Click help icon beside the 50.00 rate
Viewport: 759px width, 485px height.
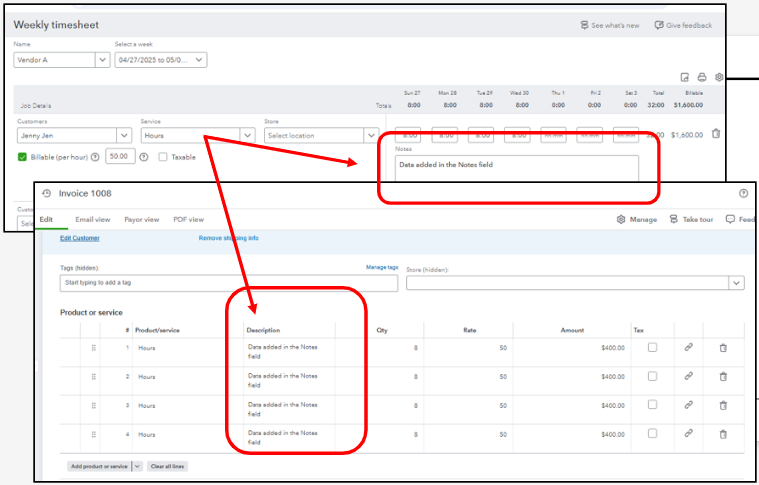click(144, 157)
